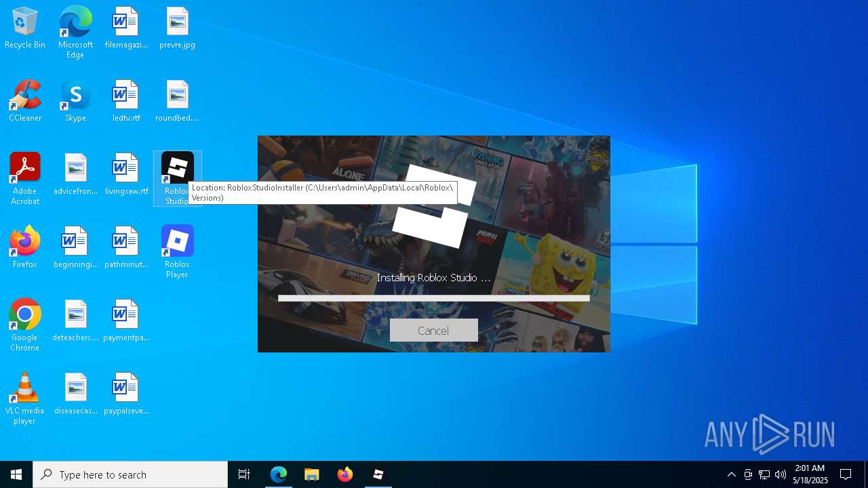Select the Roblox Studio desktop shortcut
This screenshot has width=868, height=488.
177,178
